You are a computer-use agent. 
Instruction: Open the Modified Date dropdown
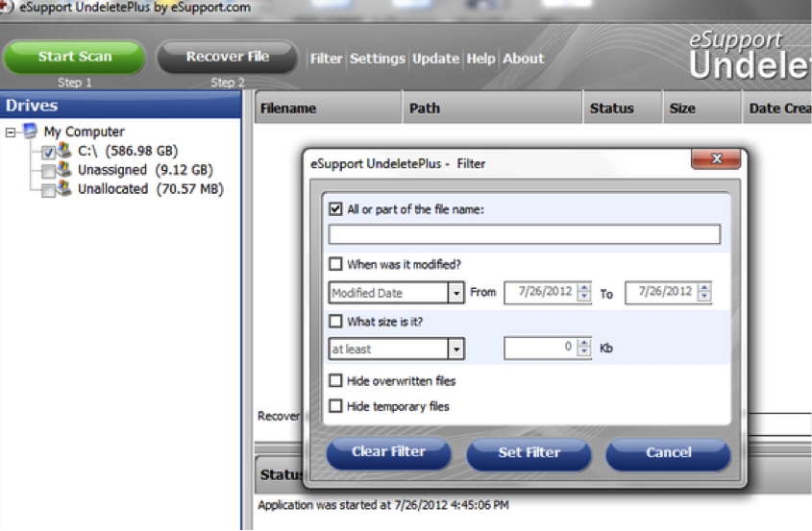[455, 293]
